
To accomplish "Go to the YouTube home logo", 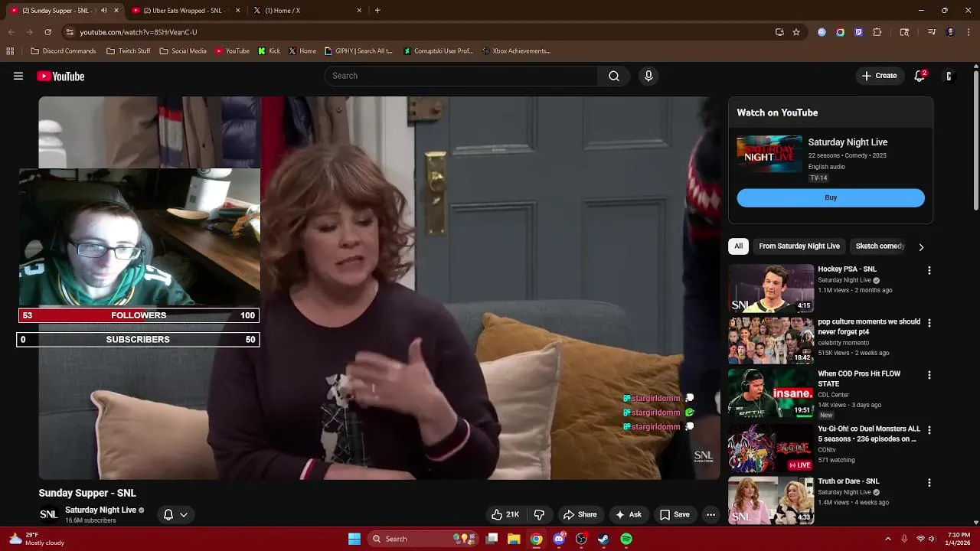I will click(60, 76).
